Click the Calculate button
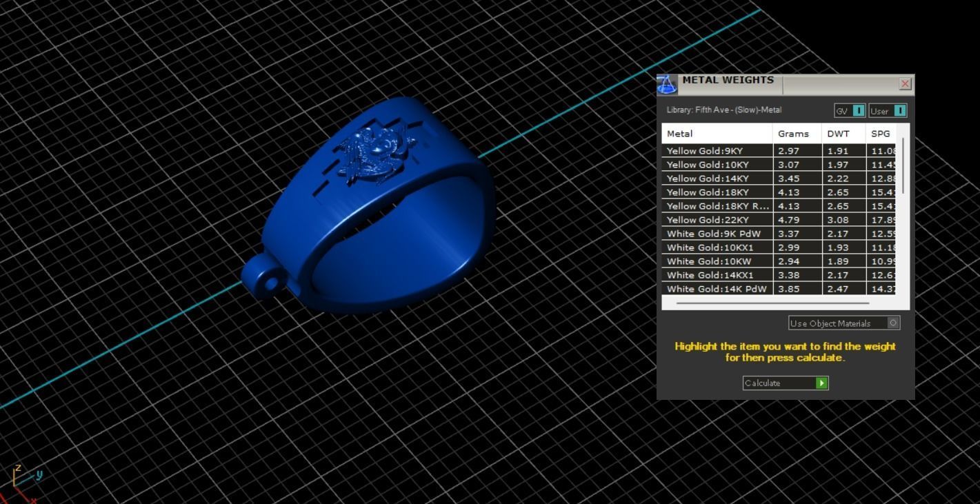Image resolution: width=980 pixels, height=504 pixels. [786, 383]
